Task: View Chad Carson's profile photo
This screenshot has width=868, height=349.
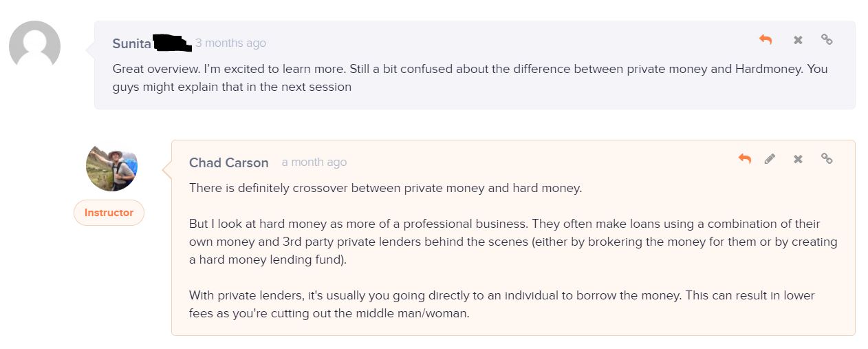Action: 111,166
